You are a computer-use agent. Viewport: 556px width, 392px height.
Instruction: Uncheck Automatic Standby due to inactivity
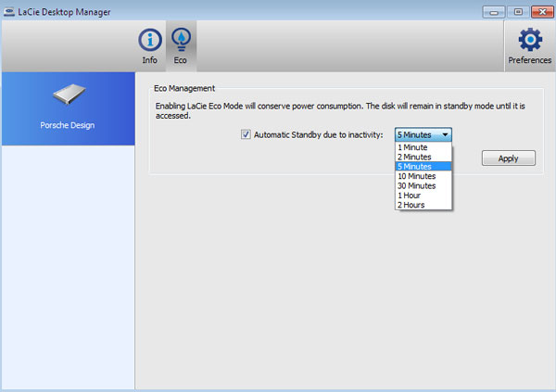pos(246,134)
